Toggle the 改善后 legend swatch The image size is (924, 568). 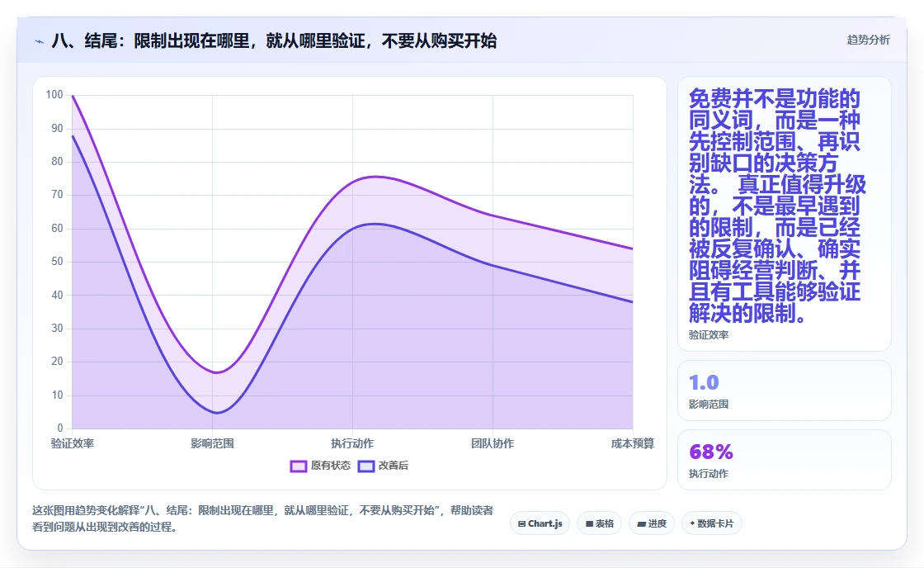click(366, 466)
